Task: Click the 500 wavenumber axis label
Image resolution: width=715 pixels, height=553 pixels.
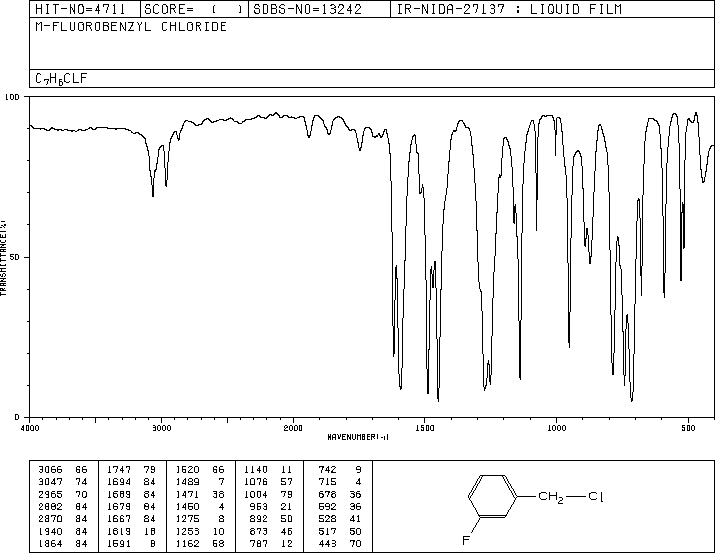Action: 688,428
